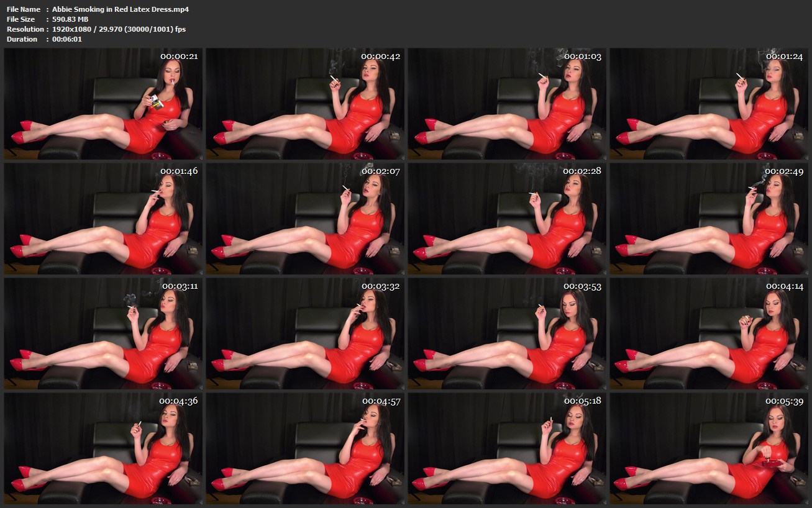Click the thumbnail stamped 00:00:21

(x=103, y=104)
